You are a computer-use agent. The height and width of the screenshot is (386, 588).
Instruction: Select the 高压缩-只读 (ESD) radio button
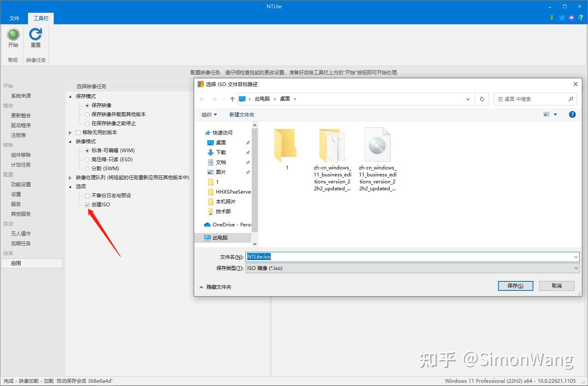point(87,159)
